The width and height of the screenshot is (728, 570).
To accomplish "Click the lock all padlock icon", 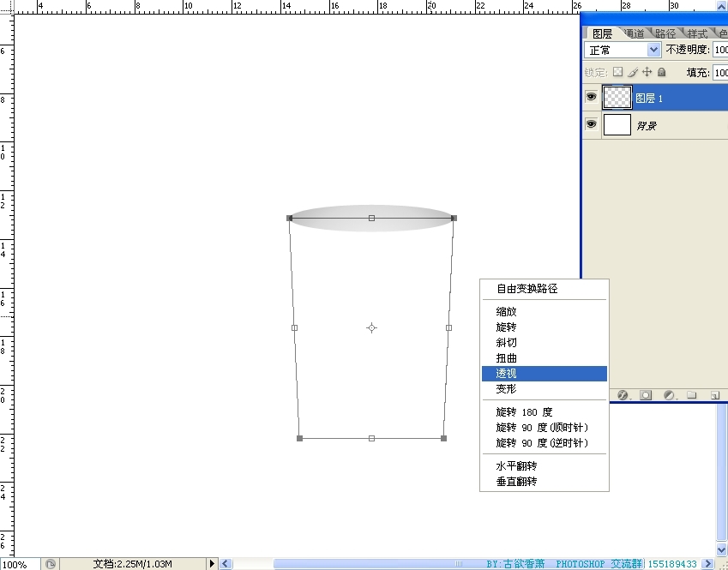I will (661, 73).
